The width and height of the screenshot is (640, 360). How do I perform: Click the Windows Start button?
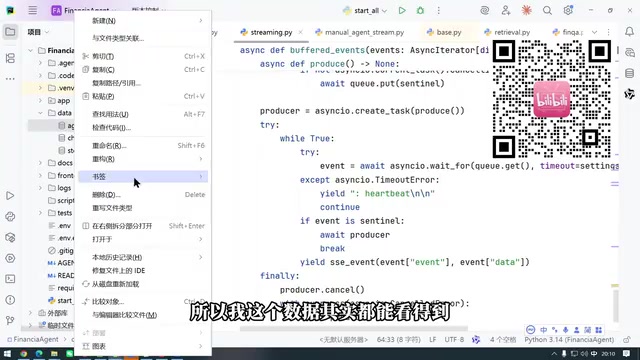pyautogui.click(x=7, y=354)
